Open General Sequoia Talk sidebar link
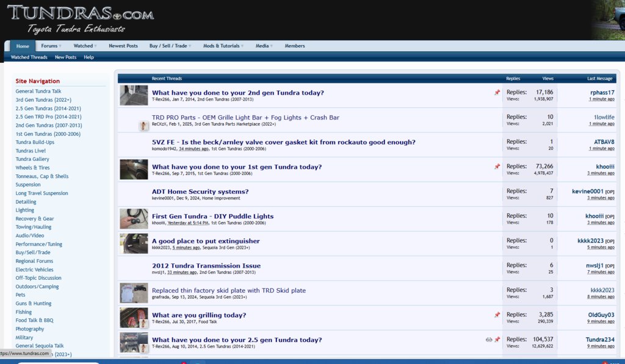625x364 pixels. [40, 346]
